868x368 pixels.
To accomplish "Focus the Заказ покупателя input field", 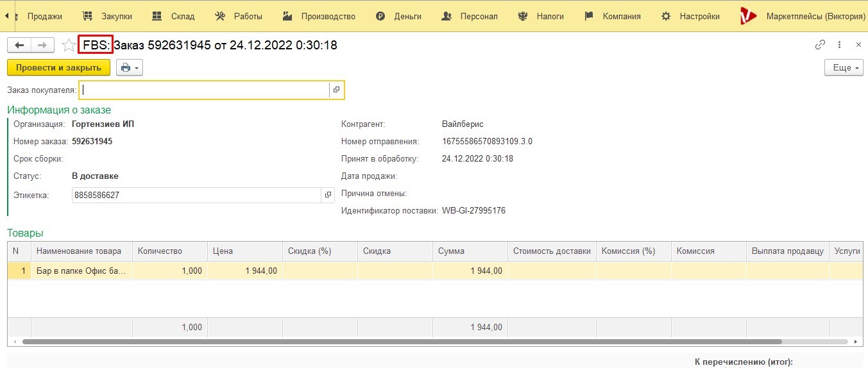I will pyautogui.click(x=204, y=90).
